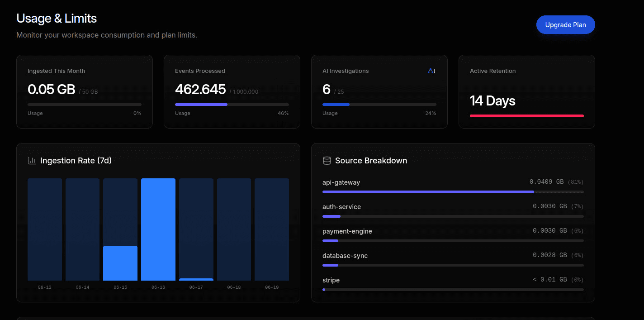Click the payment-engine source label

pyautogui.click(x=347, y=231)
